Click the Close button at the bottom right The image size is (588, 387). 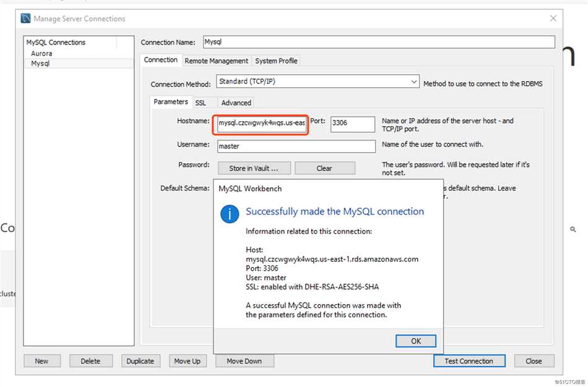pos(534,361)
